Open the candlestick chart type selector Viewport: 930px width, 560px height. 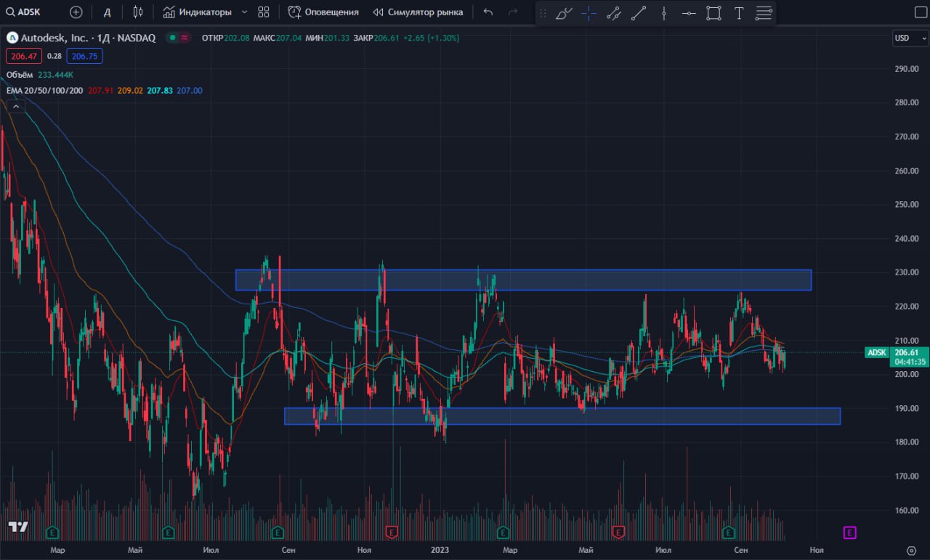coord(138,12)
